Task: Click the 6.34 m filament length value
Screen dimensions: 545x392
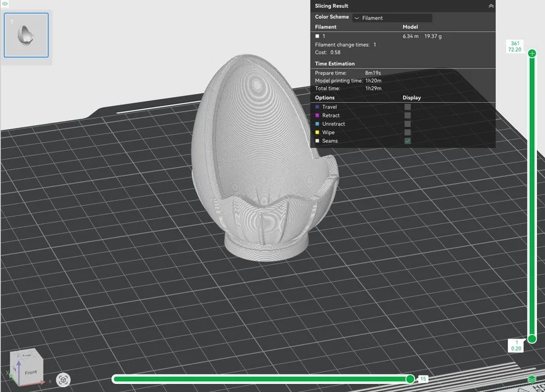Action: (411, 36)
